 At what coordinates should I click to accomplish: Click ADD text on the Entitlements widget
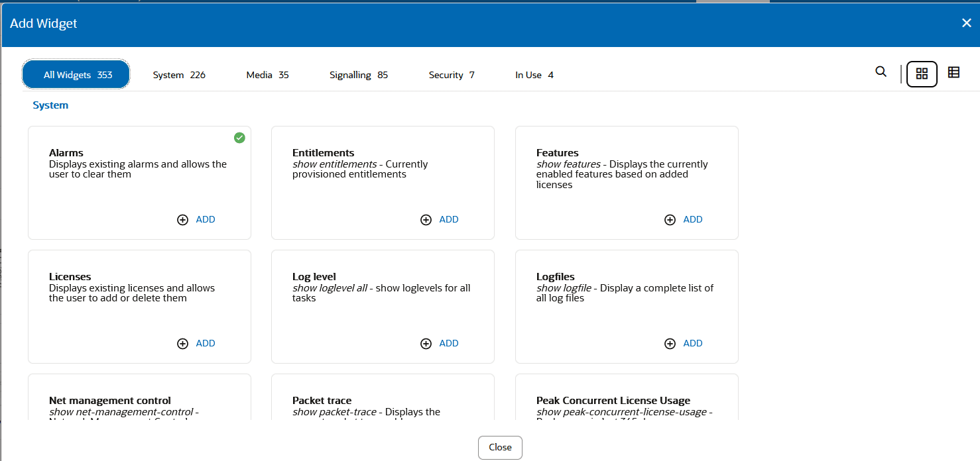[449, 220]
